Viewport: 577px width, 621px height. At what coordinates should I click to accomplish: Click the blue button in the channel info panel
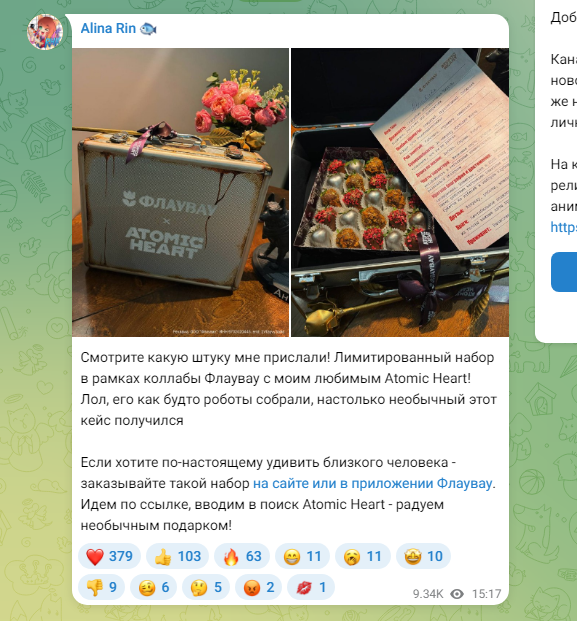coord(564,272)
